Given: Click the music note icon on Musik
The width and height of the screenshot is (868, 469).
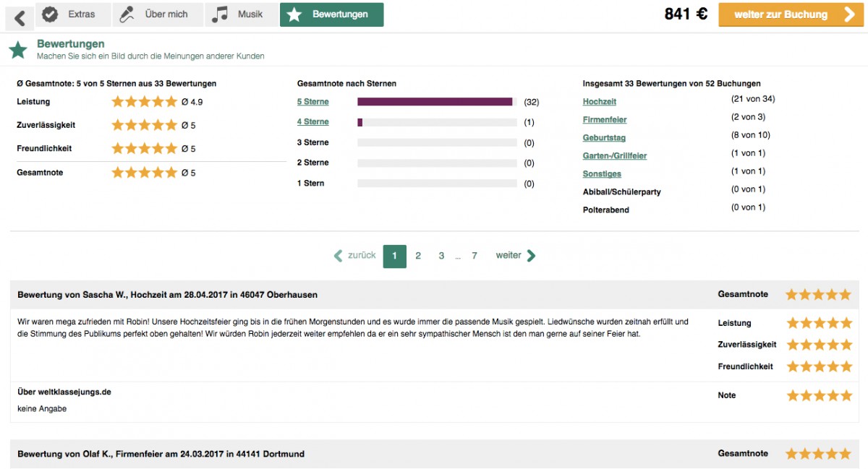Looking at the screenshot, I should [x=220, y=14].
